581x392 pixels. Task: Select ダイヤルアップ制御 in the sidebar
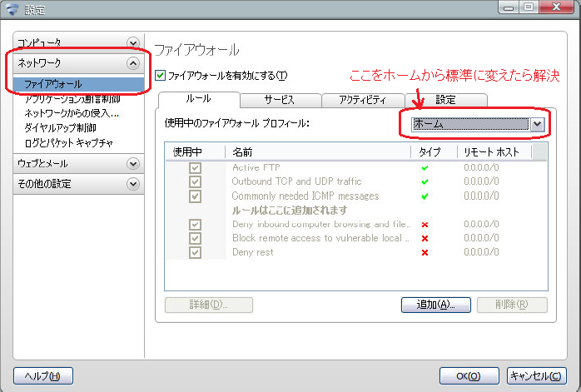[60, 128]
